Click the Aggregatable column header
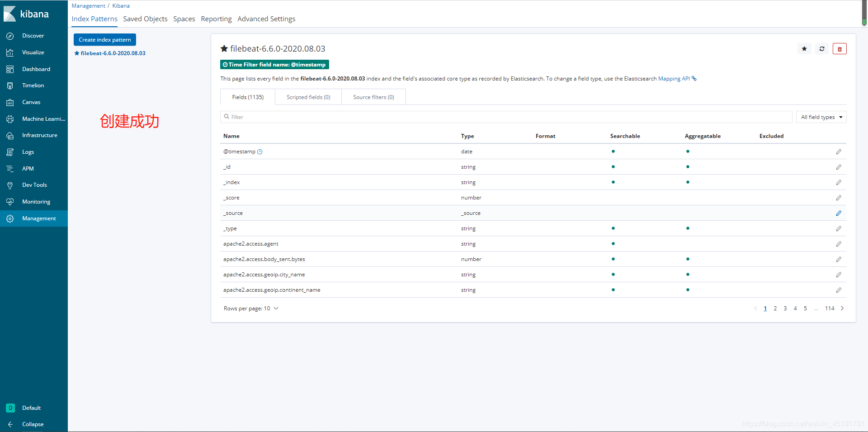868x432 pixels. (x=703, y=136)
